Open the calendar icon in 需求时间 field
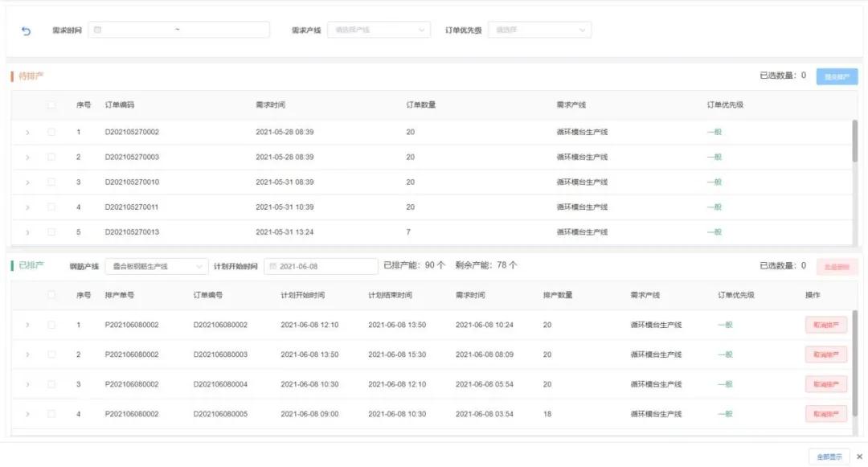 [97, 29]
